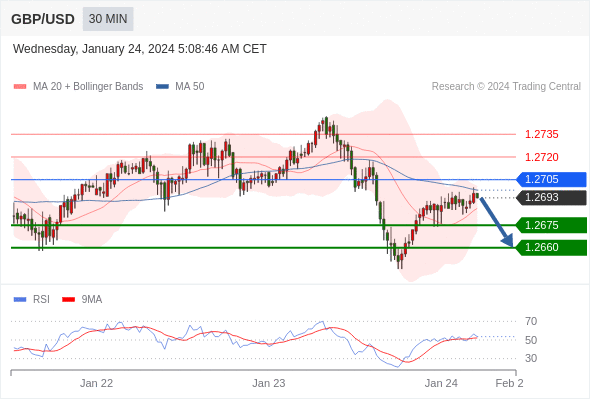The image size is (590, 400).
Task: Click the 1.2720 resistance level label
Action: (x=541, y=157)
